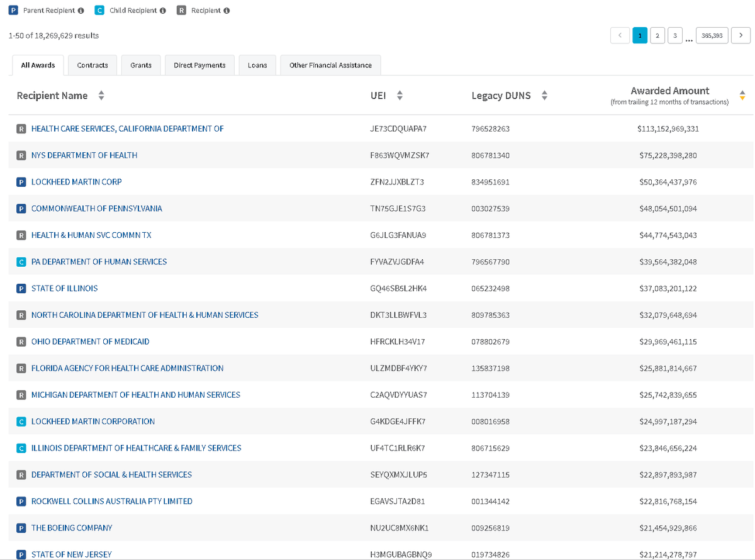The image size is (755, 560).
Task: Click the Awarded Amount column header text
Action: tap(670, 91)
